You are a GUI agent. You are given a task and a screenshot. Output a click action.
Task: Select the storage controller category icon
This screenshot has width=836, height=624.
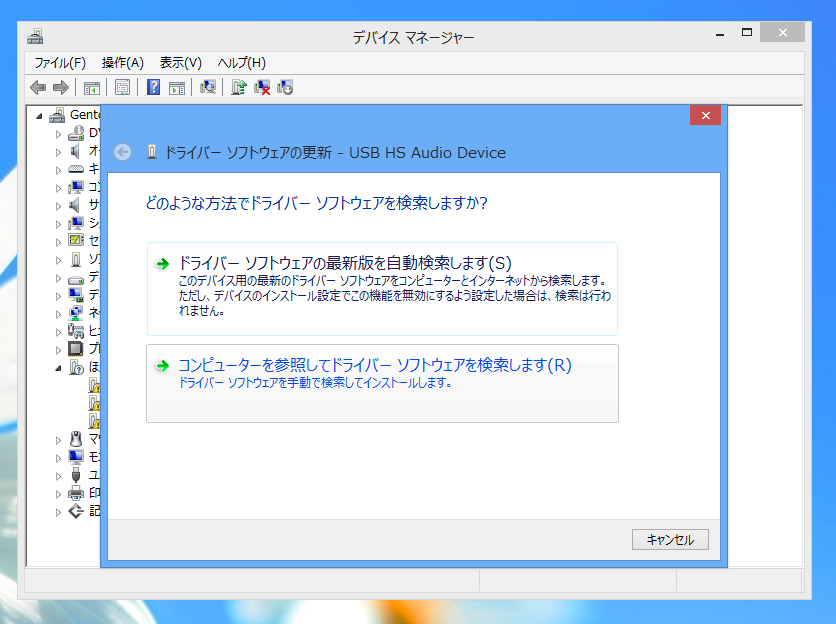76,511
